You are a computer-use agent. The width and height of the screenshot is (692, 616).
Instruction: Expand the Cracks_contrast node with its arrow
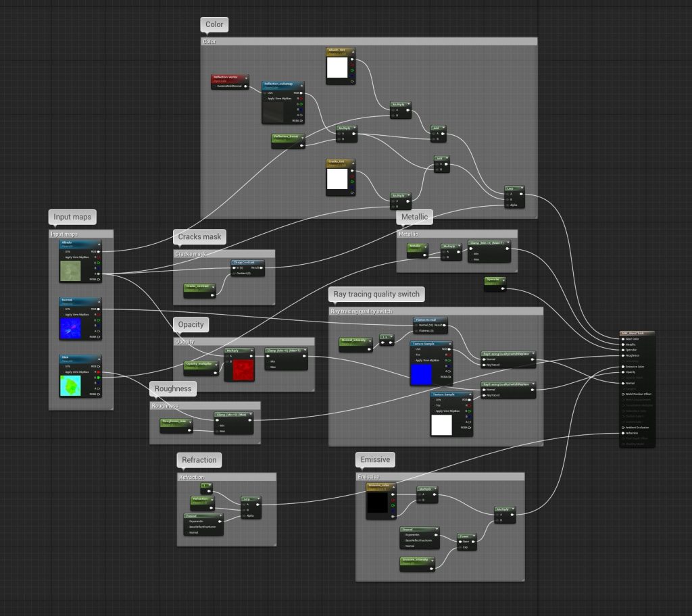pyautogui.click(x=213, y=288)
